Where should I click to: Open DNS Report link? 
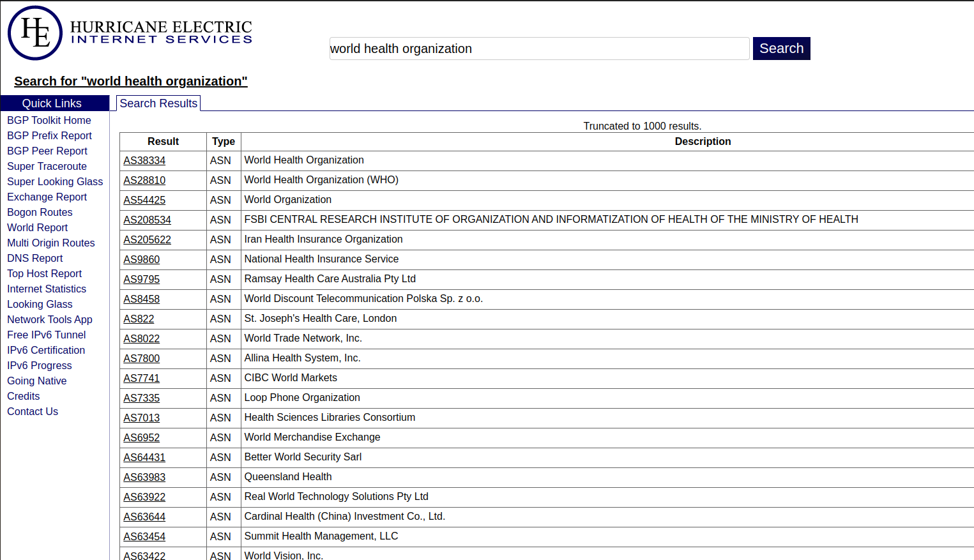point(35,258)
